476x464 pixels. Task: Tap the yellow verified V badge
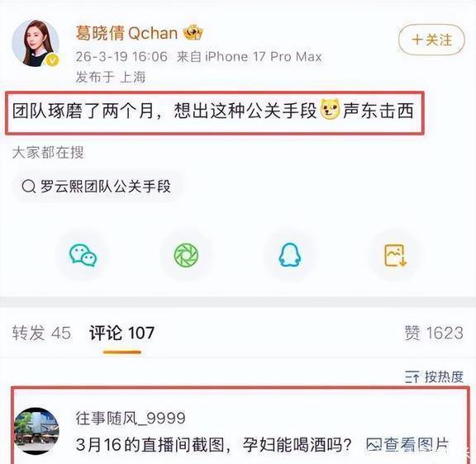point(53,60)
